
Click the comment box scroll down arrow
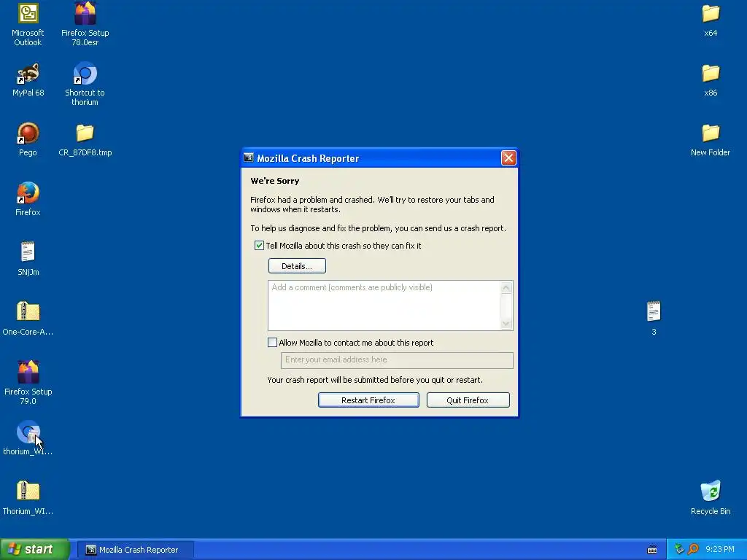coord(506,324)
